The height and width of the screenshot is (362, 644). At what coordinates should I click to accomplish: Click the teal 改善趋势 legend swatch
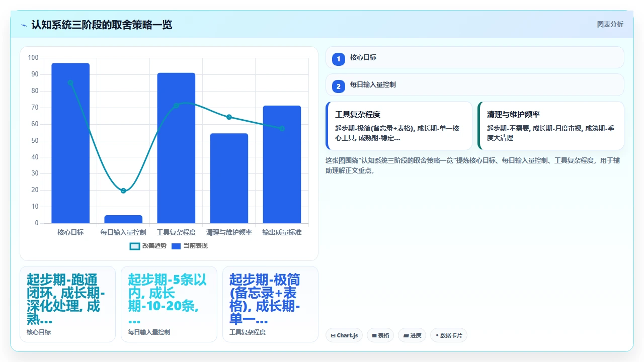tap(135, 246)
